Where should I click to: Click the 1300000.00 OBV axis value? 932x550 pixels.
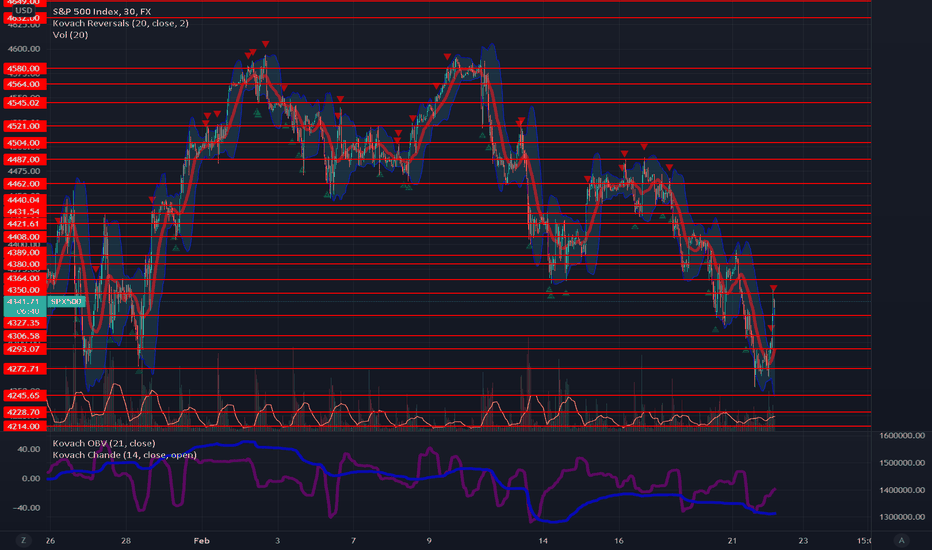click(x=902, y=517)
